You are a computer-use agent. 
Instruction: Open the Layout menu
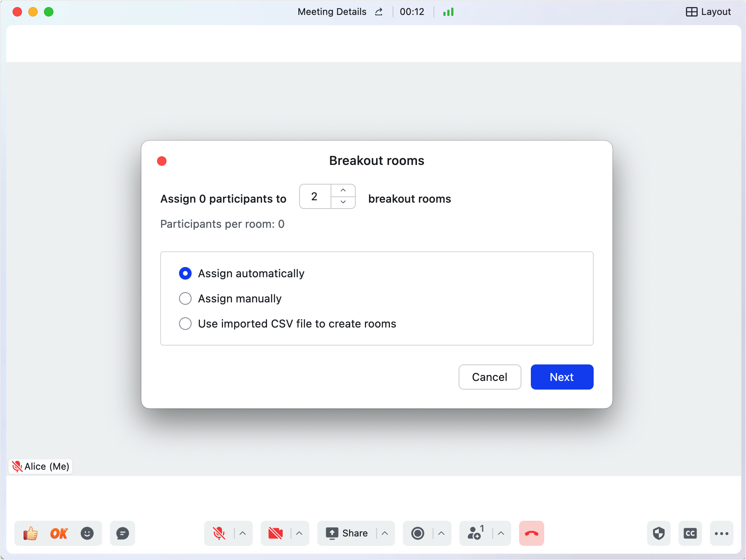[708, 12]
